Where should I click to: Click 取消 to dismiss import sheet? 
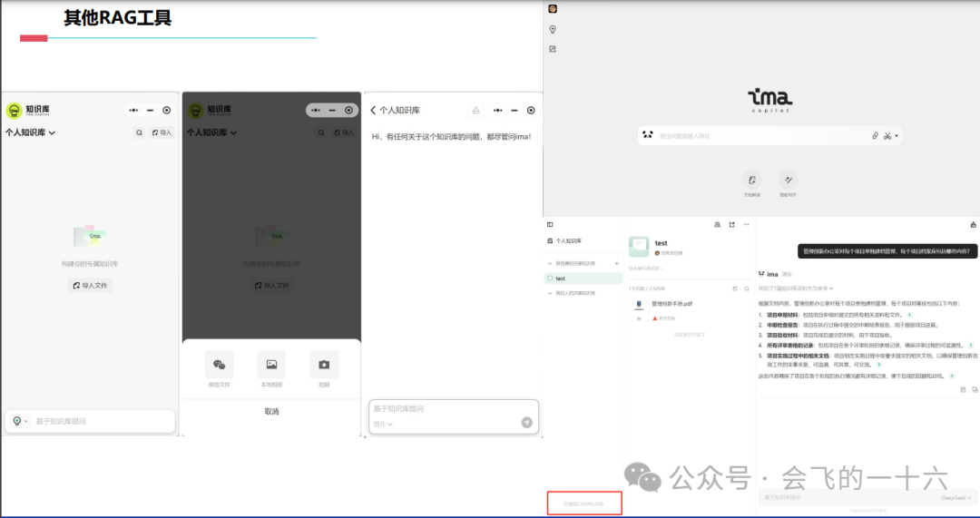coord(271,412)
